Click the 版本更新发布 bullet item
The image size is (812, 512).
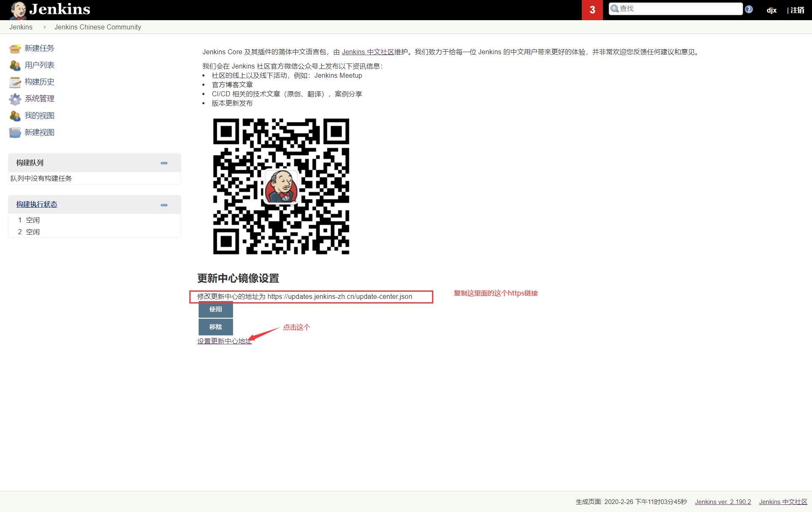click(232, 103)
